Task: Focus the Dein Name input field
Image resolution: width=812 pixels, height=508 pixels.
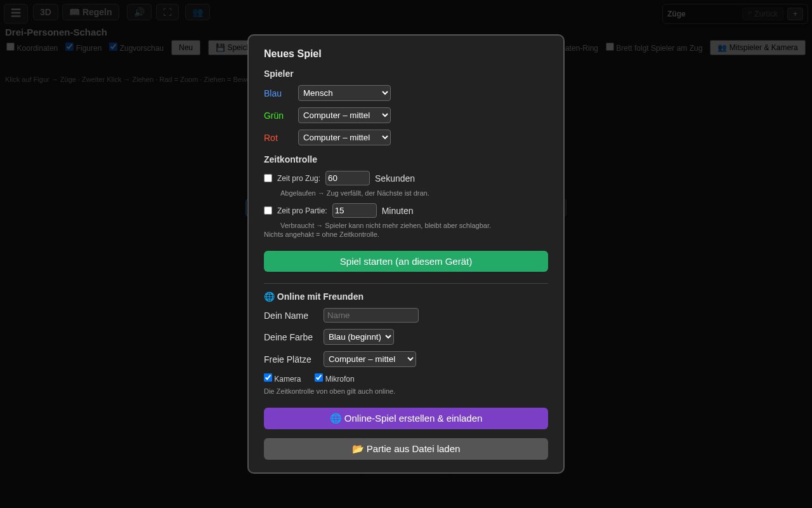Action: 371,316
